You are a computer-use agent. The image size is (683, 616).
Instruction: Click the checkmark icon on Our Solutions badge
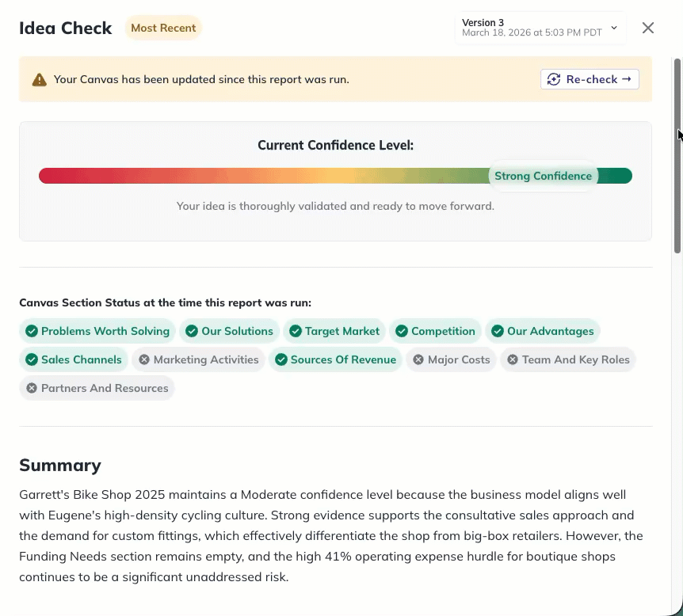[x=191, y=331]
